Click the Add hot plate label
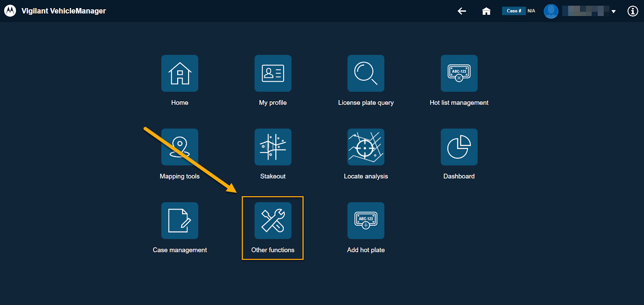The width and height of the screenshot is (644, 305). click(366, 250)
